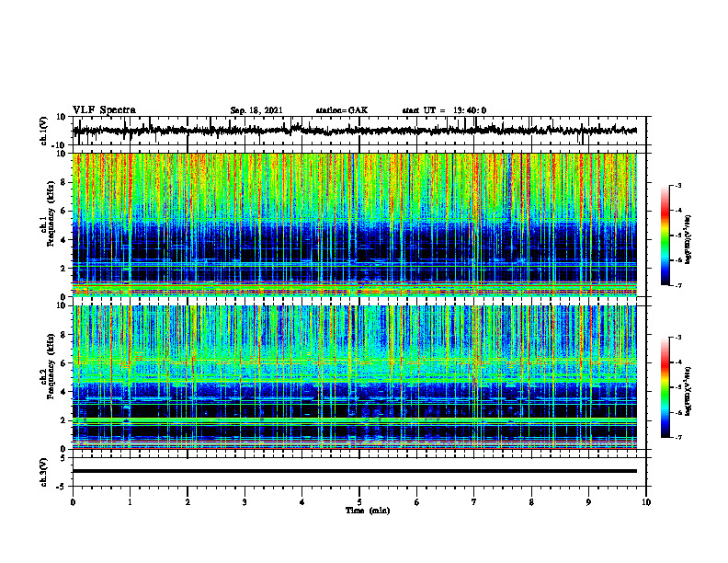This screenshot has height=563, width=728.
Task: Click the ch.1 spectrogram color scale bar
Action: pos(665,236)
